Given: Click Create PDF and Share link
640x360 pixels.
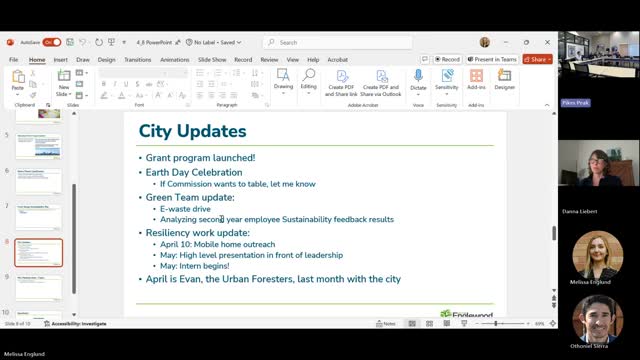Looking at the screenshot, I should point(341,83).
